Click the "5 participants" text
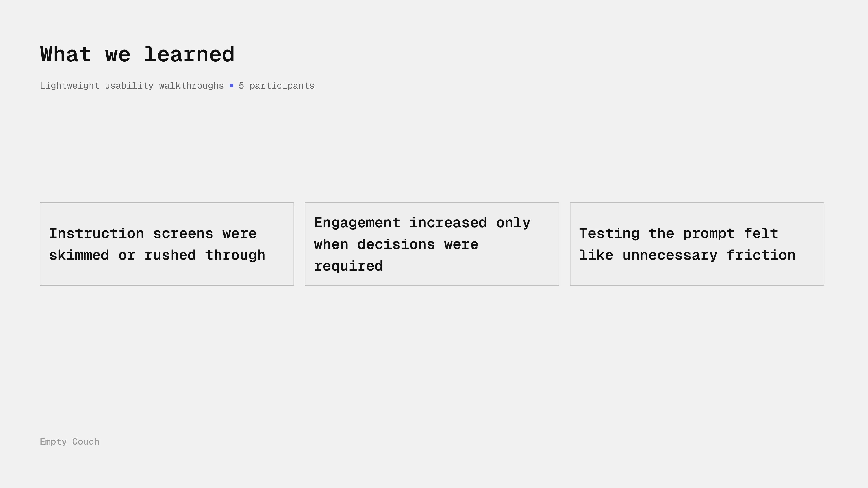868x488 pixels. [276, 86]
